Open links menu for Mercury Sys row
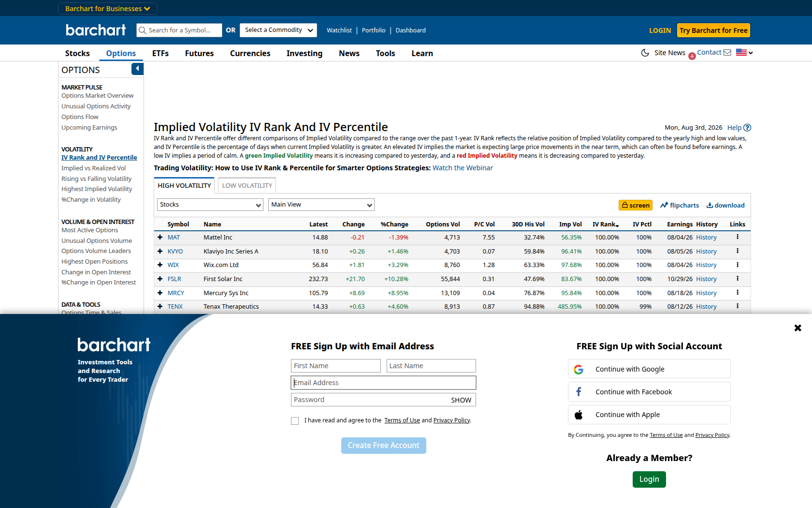This screenshot has height=508, width=812. [x=738, y=293]
